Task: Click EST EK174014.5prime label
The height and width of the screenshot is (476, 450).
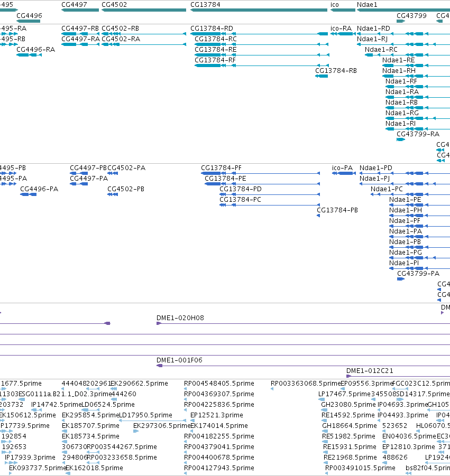Action: coord(219,426)
